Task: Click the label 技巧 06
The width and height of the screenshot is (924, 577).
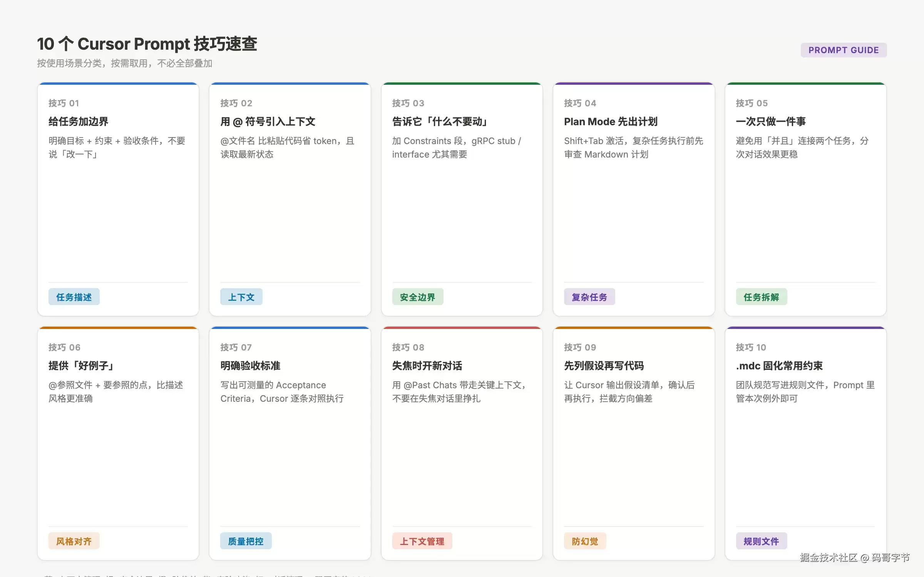Action: click(x=65, y=347)
